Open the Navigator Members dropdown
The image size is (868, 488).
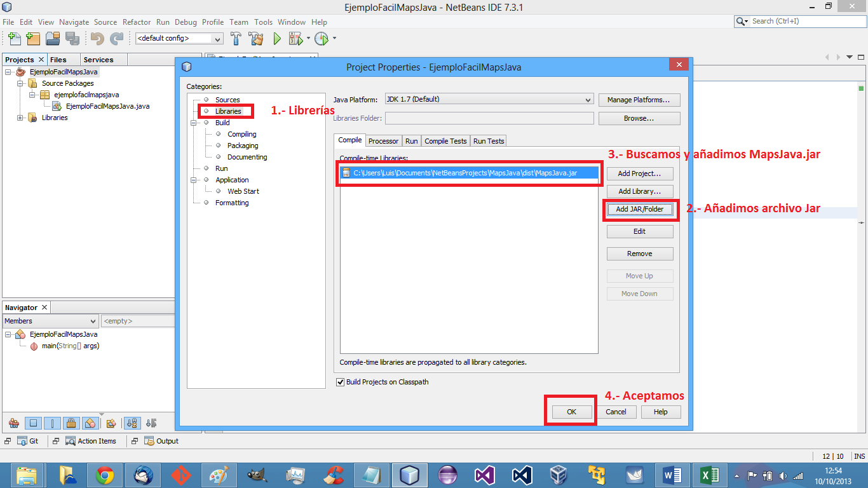(x=51, y=321)
